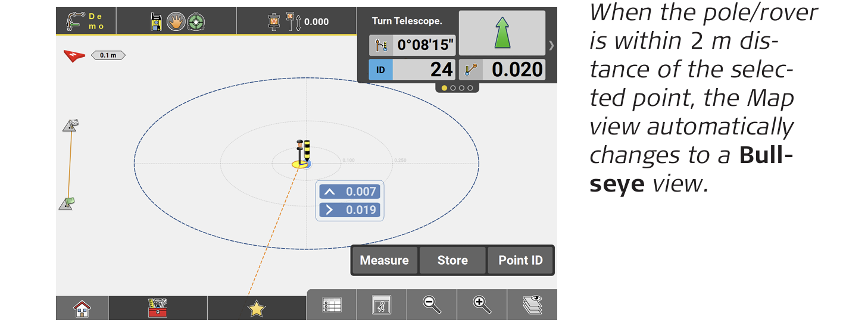Click the yellow star favorites icon
The width and height of the screenshot is (868, 326).
(257, 308)
